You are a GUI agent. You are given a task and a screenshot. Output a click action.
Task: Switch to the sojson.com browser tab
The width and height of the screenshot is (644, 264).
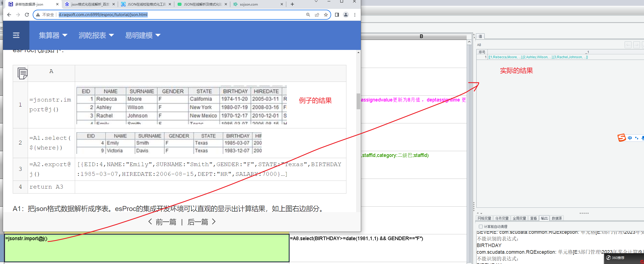coord(258,4)
